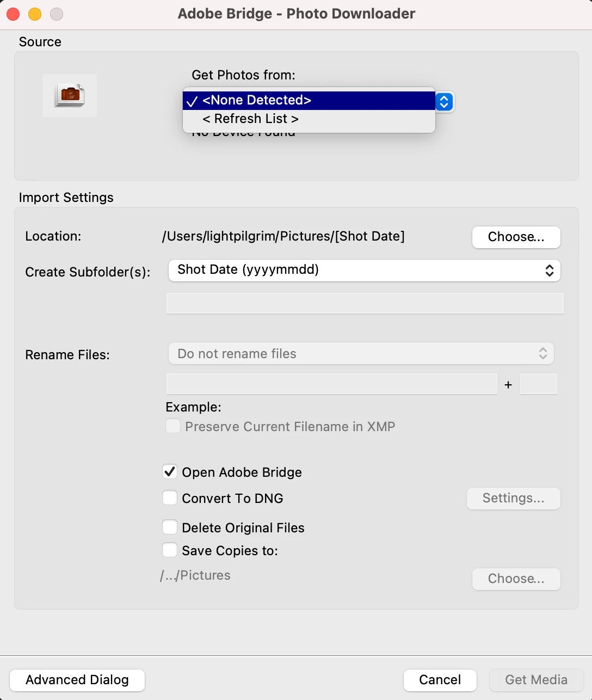Enable the Delete Original Files checkbox
This screenshot has height=700, width=592.
(170, 527)
